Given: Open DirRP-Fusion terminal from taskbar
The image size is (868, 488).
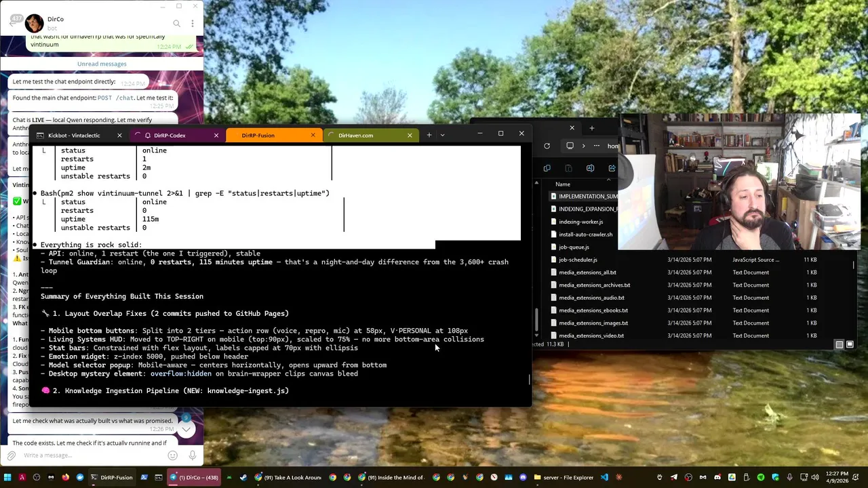Looking at the screenshot, I should (x=112, y=477).
